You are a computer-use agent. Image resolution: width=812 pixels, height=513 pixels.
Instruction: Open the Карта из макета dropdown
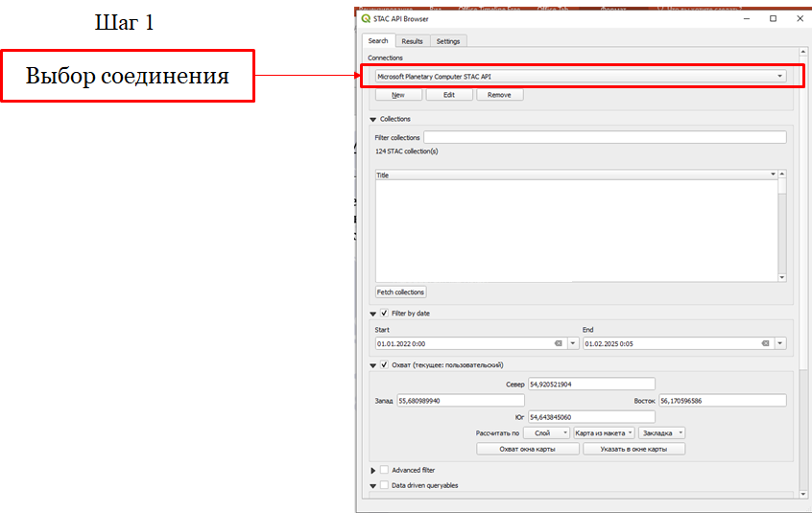(604, 432)
